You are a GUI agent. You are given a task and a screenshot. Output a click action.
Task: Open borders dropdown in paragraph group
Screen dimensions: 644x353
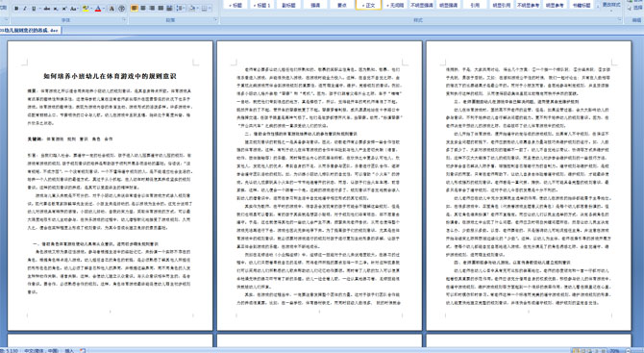pos(208,9)
